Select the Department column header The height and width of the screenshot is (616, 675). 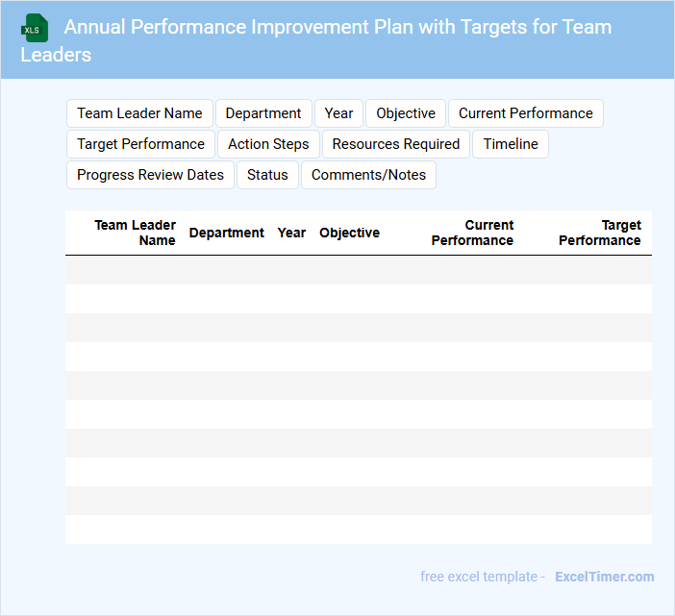(x=226, y=233)
